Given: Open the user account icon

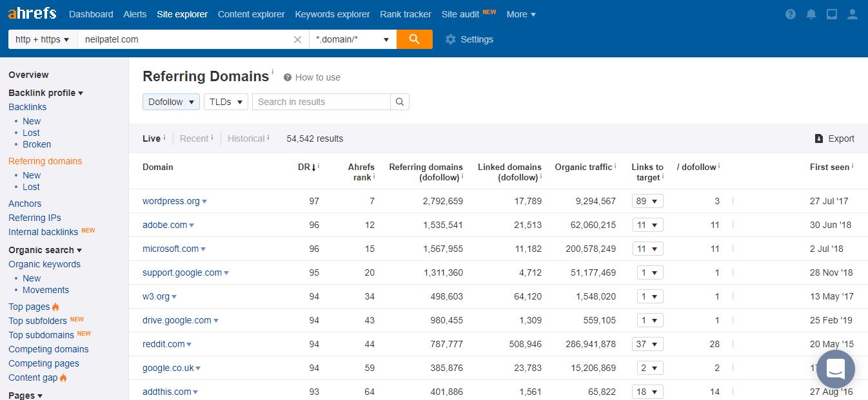Looking at the screenshot, I should click(x=852, y=14).
